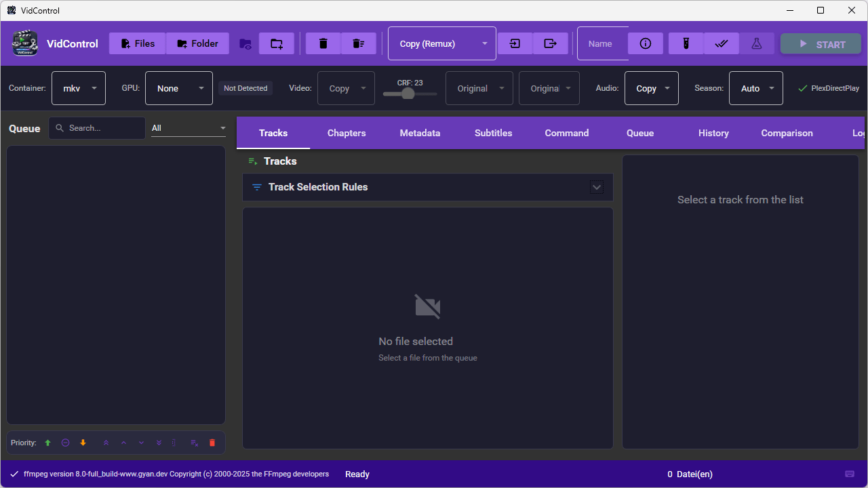Click the red trash icon in Priority bar

click(212, 443)
